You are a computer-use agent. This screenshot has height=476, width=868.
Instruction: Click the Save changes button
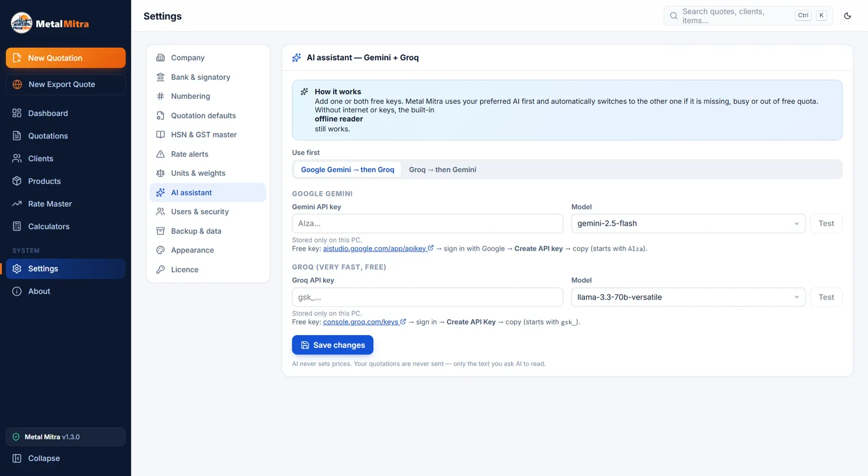coord(333,345)
